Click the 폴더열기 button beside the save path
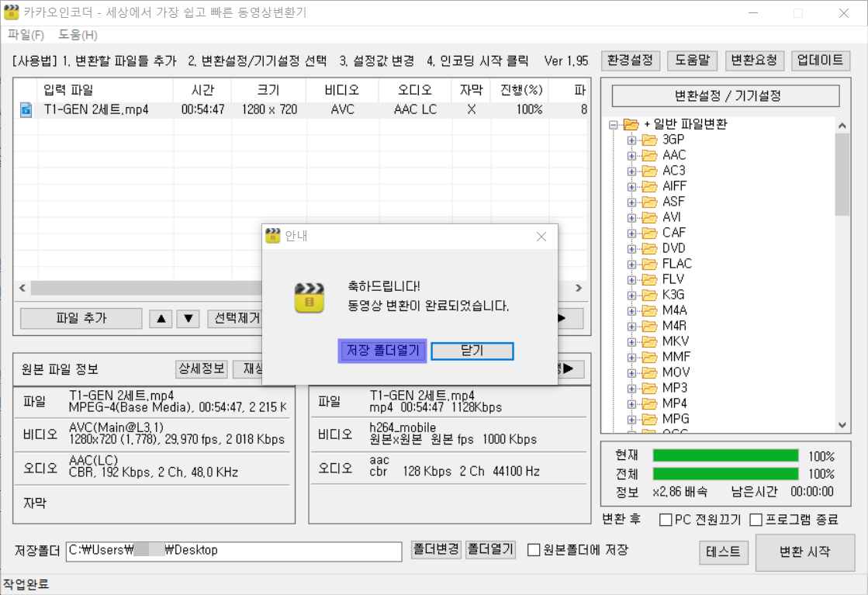 coord(491,549)
